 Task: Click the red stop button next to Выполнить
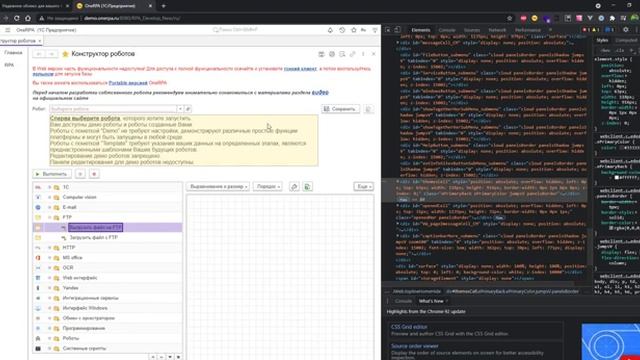coord(94,174)
